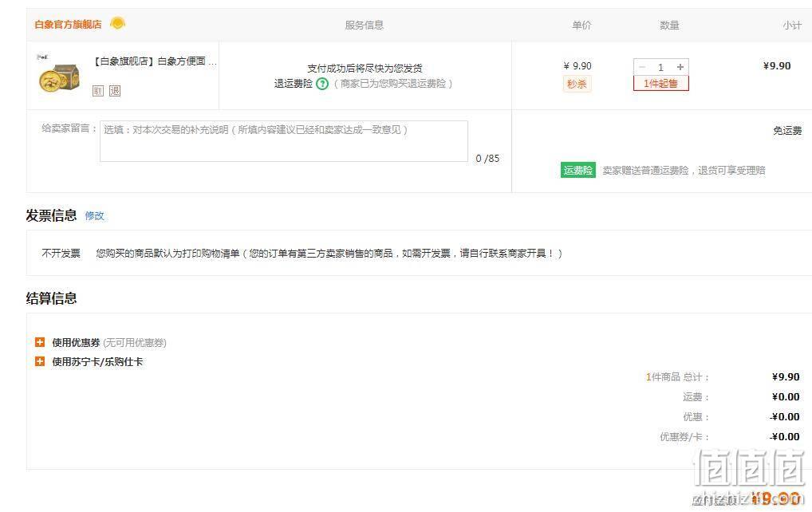Click the 服务信息 column header

click(365, 25)
